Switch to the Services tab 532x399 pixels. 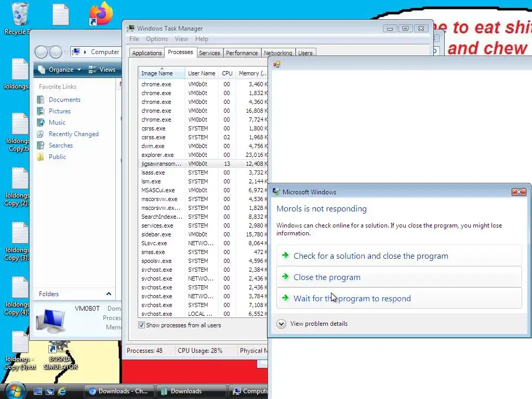click(x=209, y=53)
